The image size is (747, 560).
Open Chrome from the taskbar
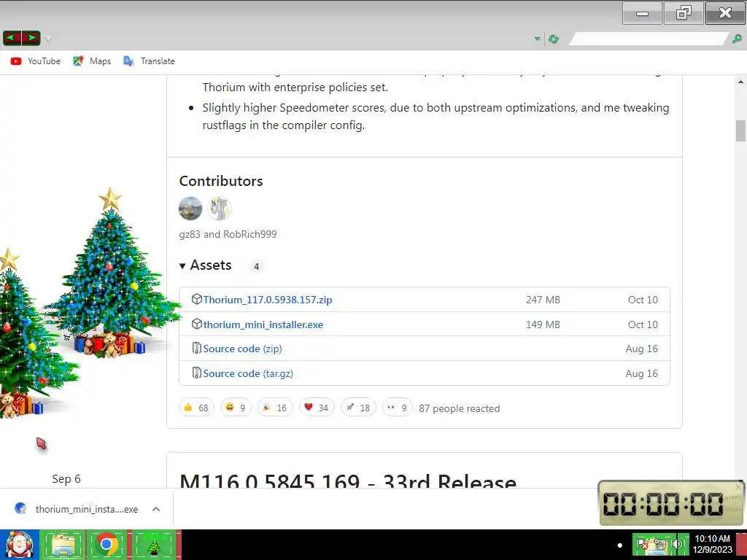[x=107, y=545]
